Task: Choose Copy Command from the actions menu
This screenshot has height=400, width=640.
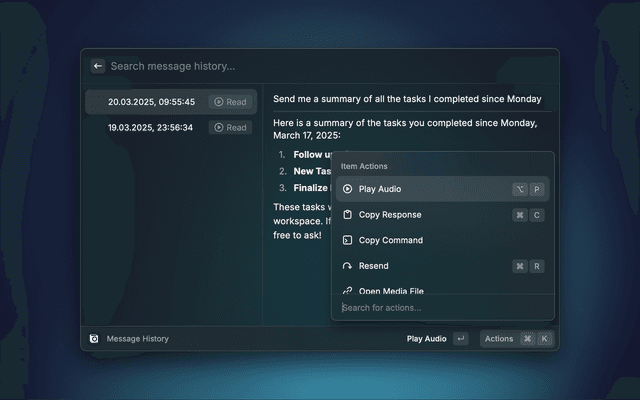Action: point(390,240)
